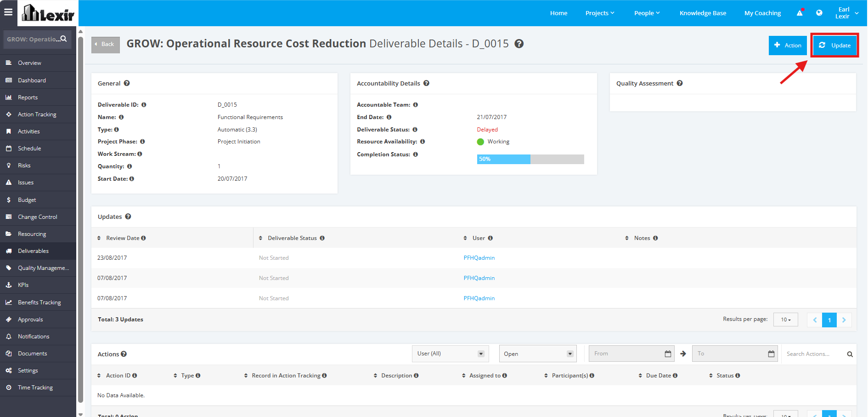Open the hamburger menu icon

(8, 12)
